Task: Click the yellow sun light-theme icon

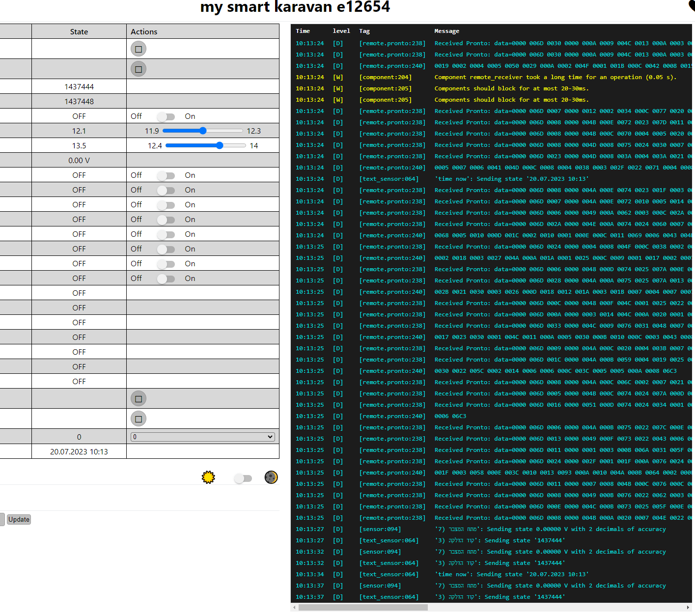Action: [x=208, y=477]
